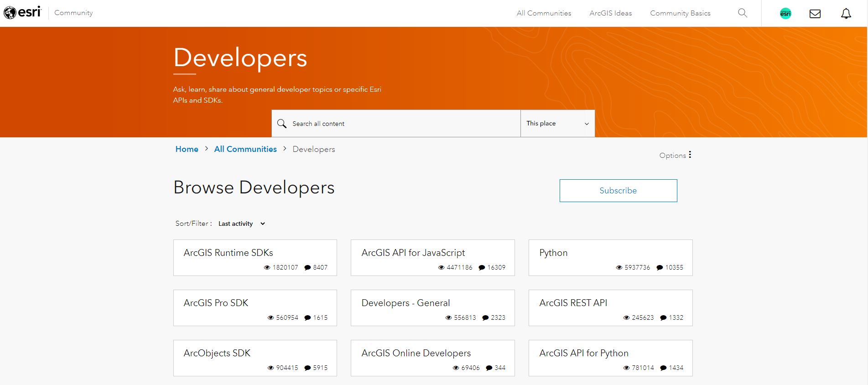Click the views eye icon on Python card

click(x=619, y=268)
